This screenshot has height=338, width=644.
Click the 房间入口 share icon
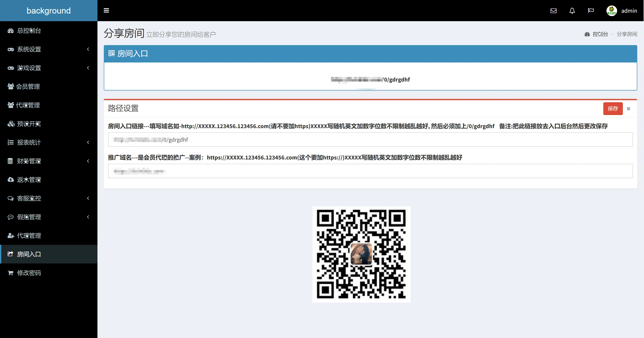[11, 254]
